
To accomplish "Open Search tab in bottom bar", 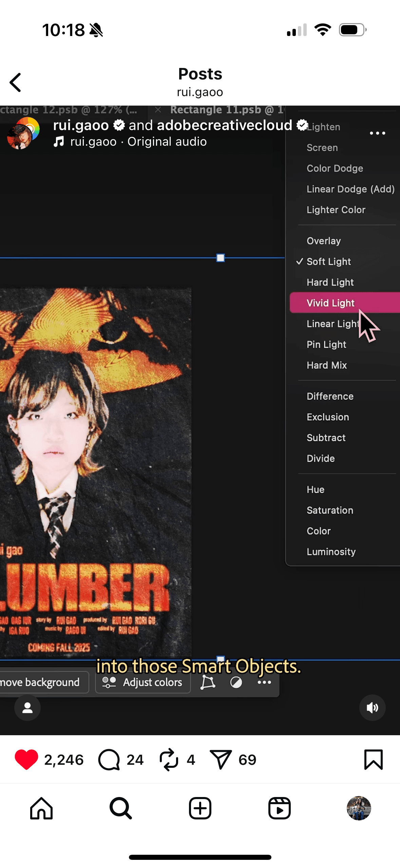I will [x=120, y=808].
